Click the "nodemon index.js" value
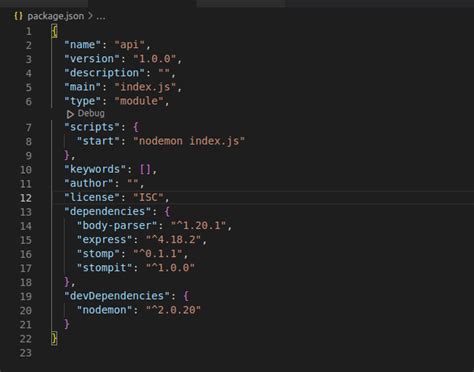Viewport: 474px width, 372px height. pyautogui.click(x=189, y=141)
